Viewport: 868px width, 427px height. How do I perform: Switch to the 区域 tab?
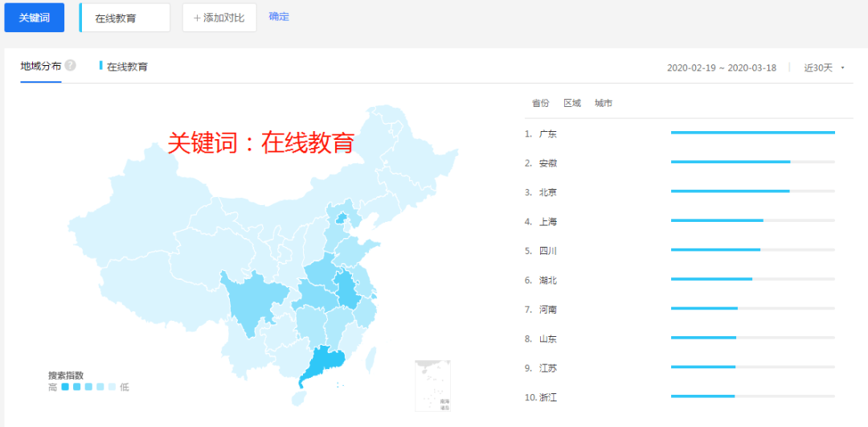tap(572, 103)
